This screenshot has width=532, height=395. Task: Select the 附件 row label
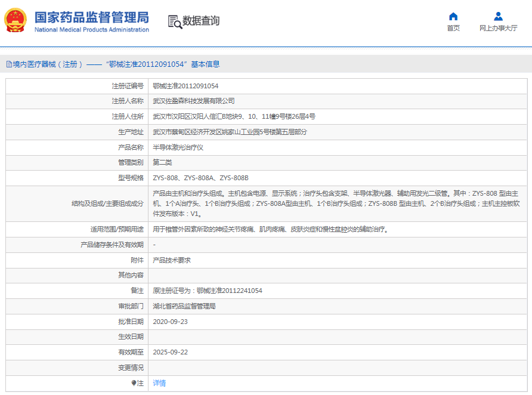[137, 260]
